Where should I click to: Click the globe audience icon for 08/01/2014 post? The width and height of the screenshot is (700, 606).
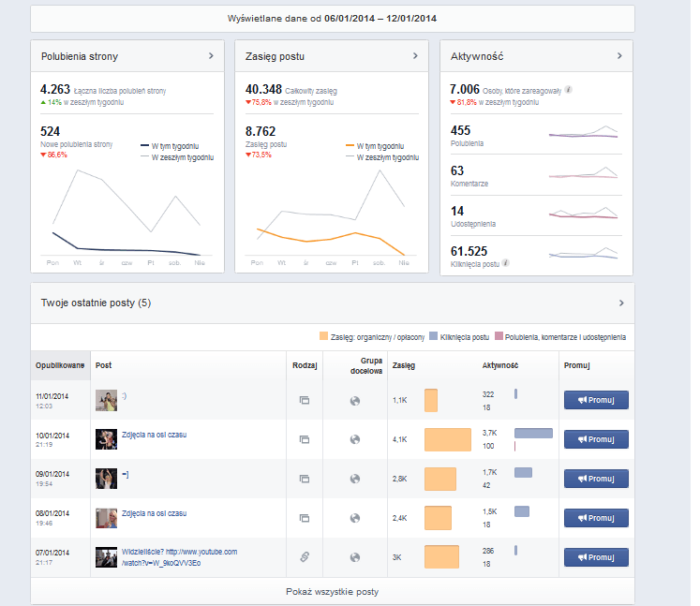coord(354,518)
